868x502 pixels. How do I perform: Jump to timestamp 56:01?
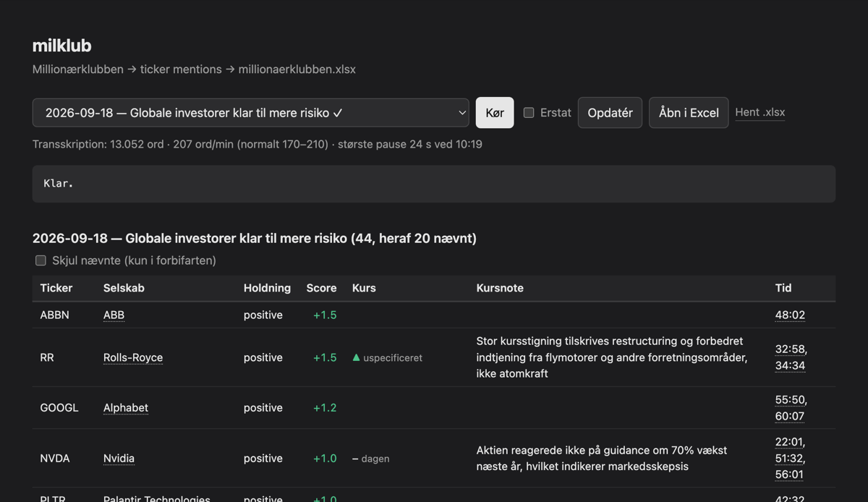coord(789,475)
